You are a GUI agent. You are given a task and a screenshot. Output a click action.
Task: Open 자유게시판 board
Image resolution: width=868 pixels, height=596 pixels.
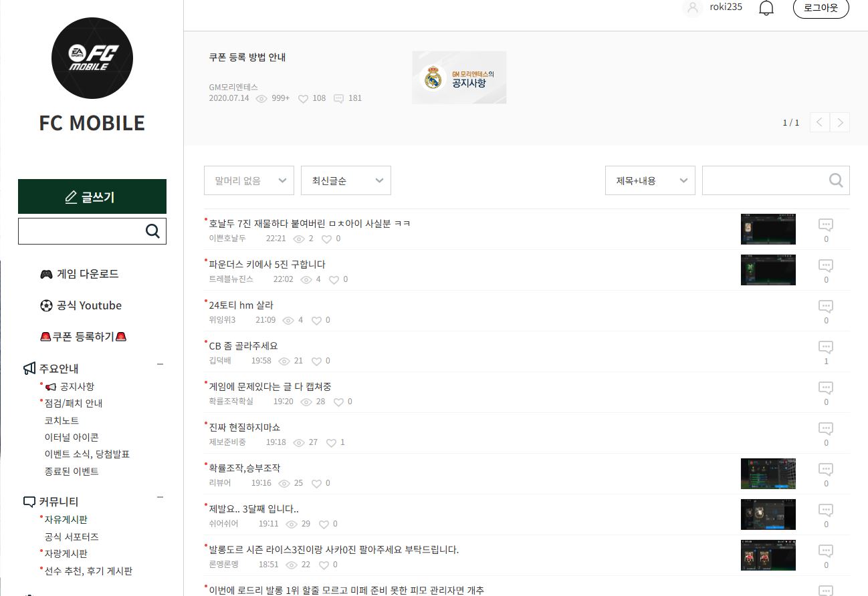click(66, 519)
